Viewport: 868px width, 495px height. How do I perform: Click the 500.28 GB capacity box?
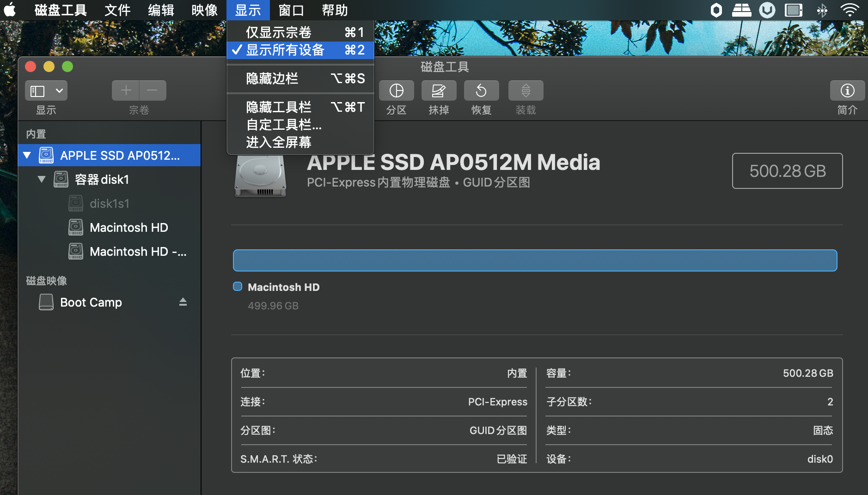click(787, 171)
